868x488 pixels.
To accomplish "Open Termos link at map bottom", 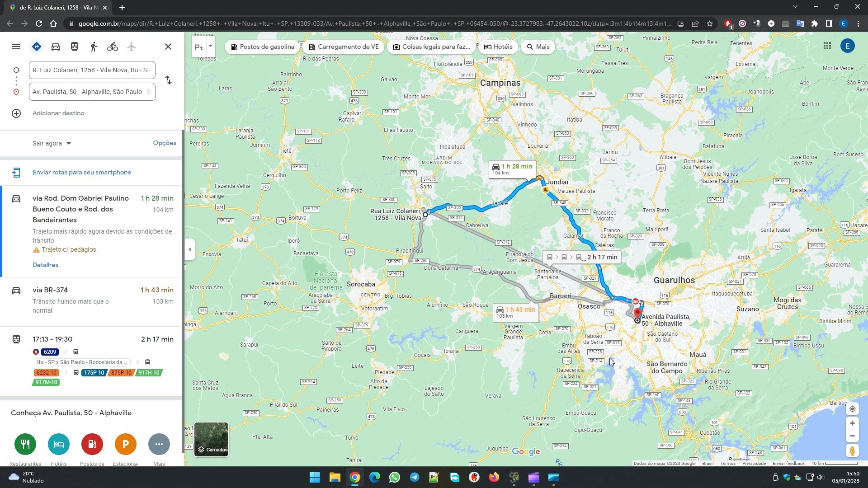I will 728,463.
